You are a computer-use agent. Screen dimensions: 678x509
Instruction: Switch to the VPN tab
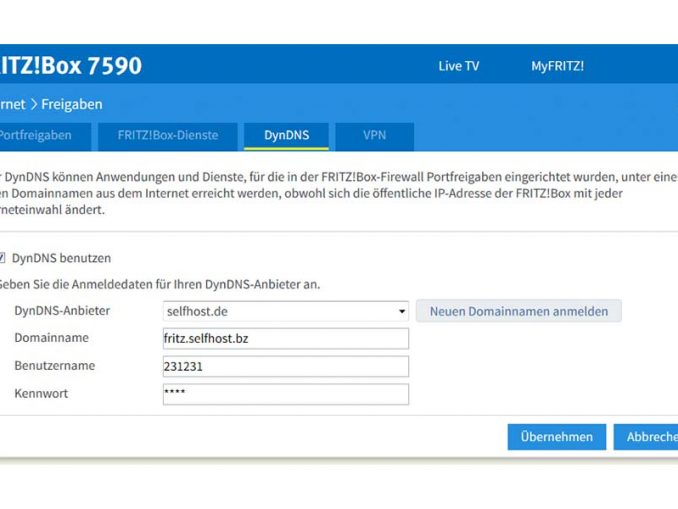coord(374,137)
